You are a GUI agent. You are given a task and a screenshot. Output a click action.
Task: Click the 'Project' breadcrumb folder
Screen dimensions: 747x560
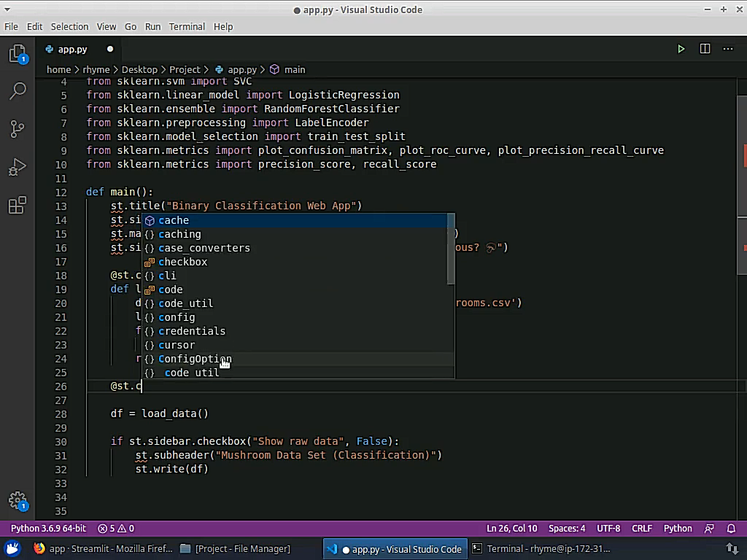[185, 69]
